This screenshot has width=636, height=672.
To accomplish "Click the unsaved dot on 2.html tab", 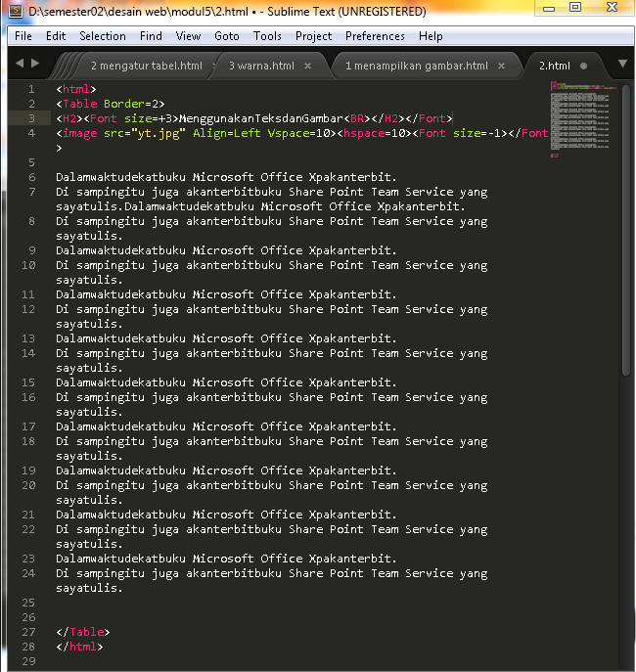I will (x=583, y=66).
